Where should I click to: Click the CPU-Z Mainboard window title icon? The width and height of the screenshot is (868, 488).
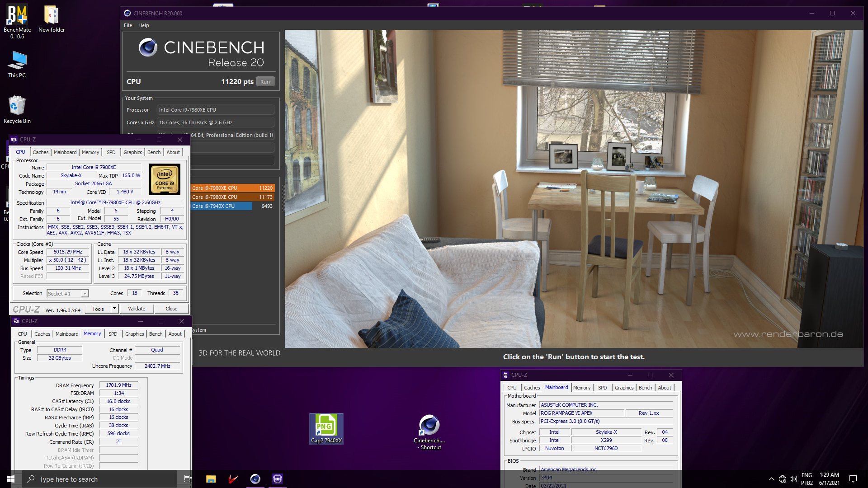(x=505, y=375)
